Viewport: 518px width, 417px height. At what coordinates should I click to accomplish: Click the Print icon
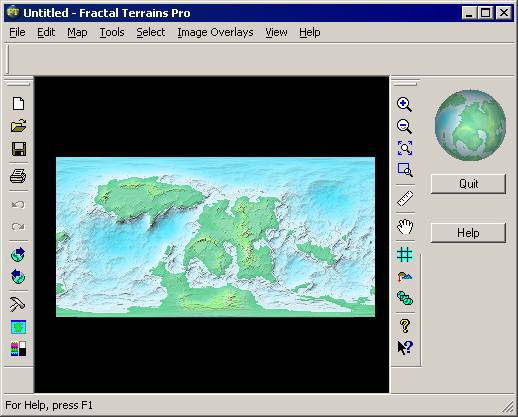click(18, 176)
